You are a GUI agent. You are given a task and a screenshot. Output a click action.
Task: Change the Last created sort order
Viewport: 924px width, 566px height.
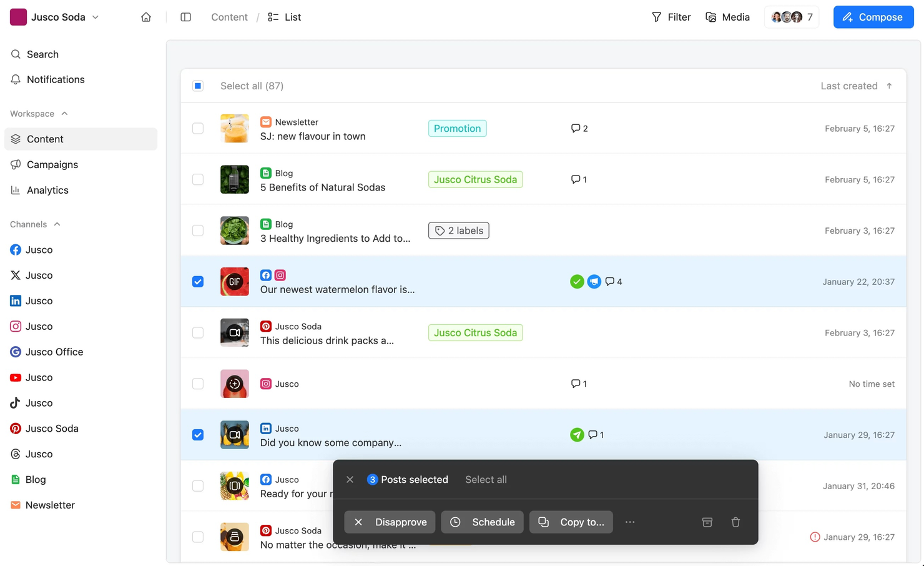coord(856,86)
